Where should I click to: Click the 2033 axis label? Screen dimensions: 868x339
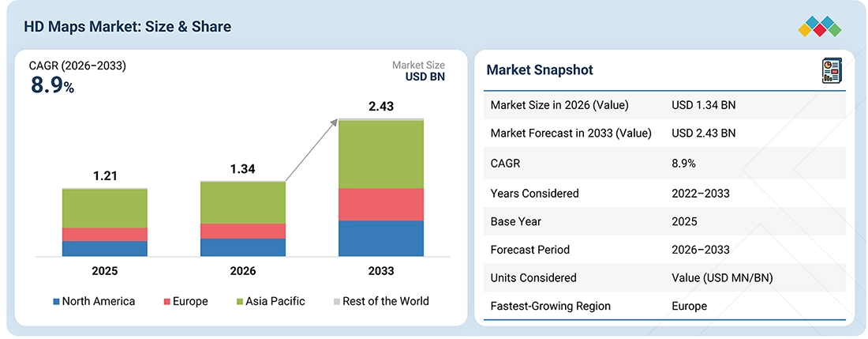pyautogui.click(x=381, y=271)
